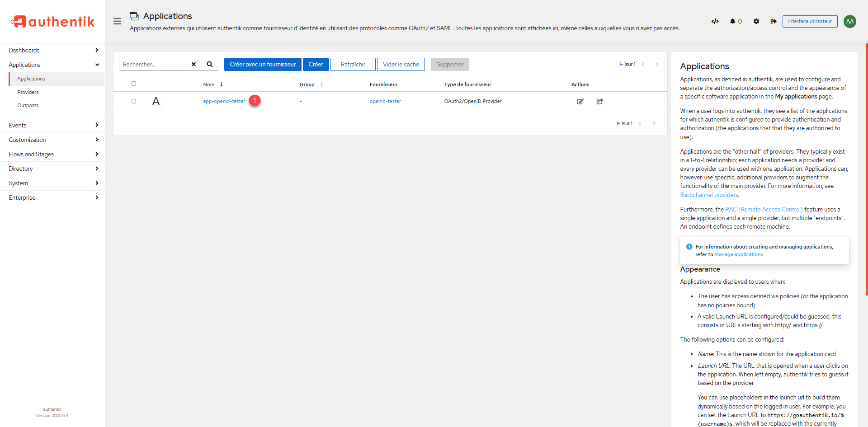Click the open/launch icon for app-openid-tester
868x427 pixels.
click(x=599, y=101)
